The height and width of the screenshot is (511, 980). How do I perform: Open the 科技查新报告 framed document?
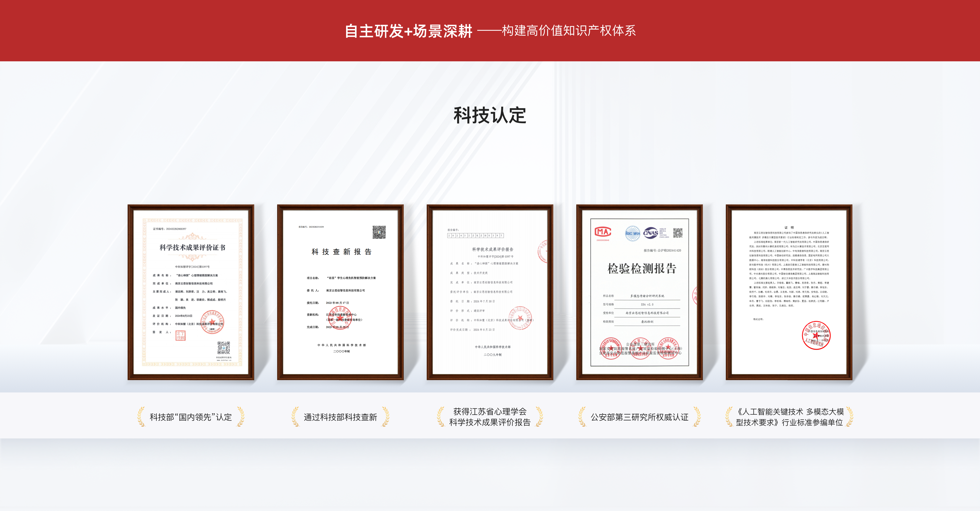(x=340, y=292)
